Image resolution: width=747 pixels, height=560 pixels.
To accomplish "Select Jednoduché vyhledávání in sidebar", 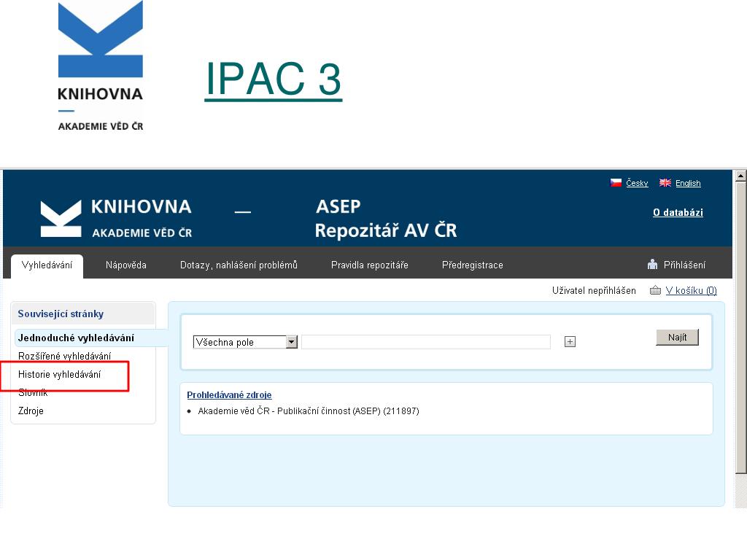I will pyautogui.click(x=76, y=338).
